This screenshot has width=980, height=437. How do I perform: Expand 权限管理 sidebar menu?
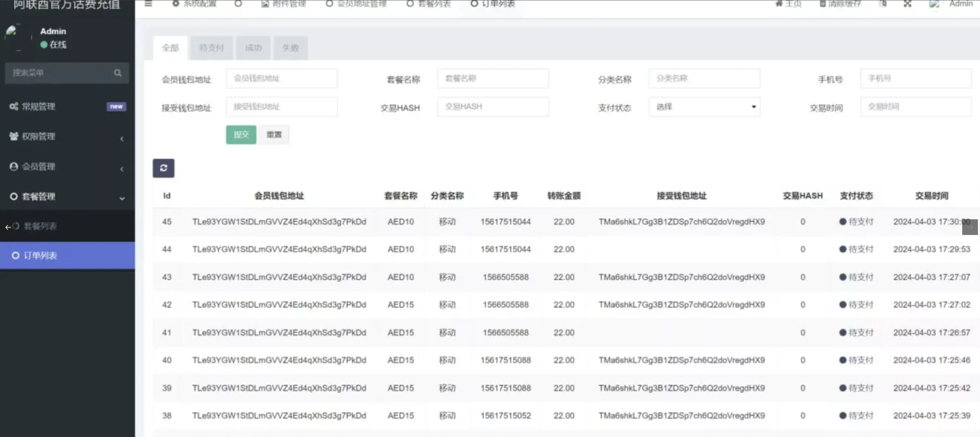pos(39,137)
